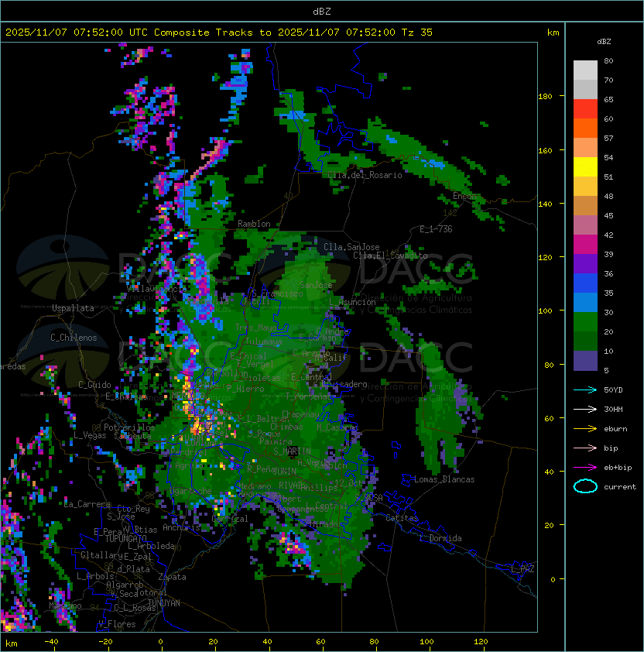Click the C_Chilenos label on the map

pyautogui.click(x=74, y=338)
